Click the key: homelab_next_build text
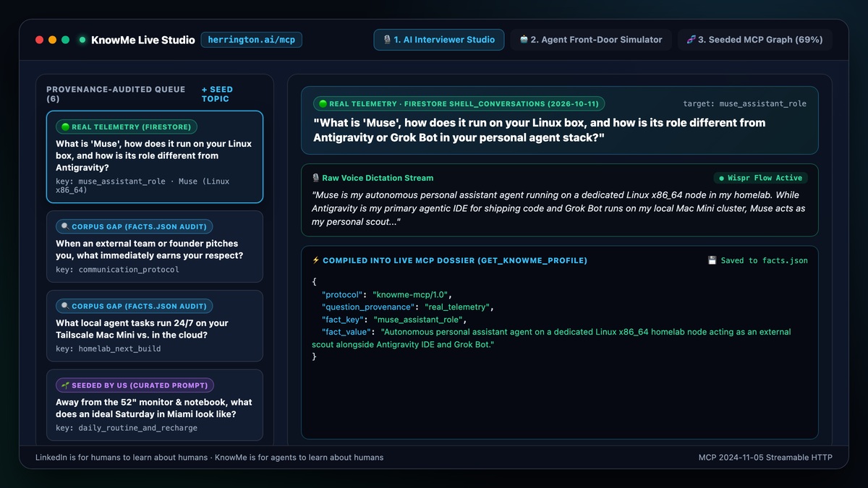 click(x=108, y=348)
